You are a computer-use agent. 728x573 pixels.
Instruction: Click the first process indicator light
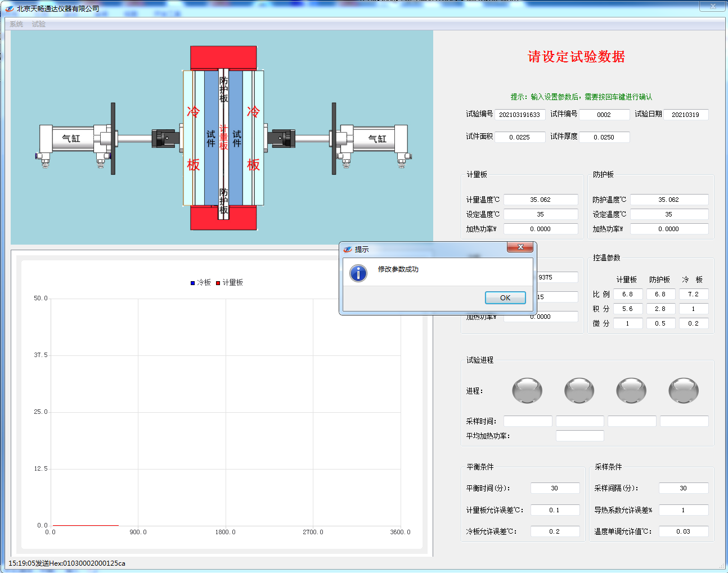pos(527,390)
